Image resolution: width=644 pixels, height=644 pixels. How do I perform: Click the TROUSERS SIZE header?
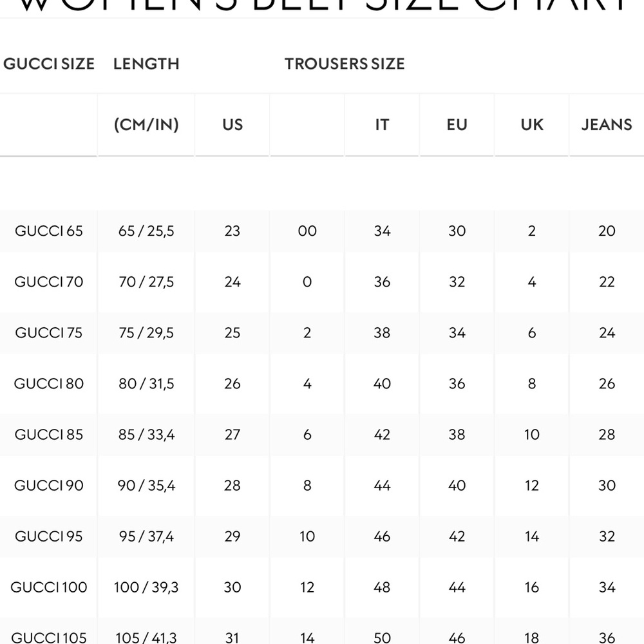coord(345,64)
